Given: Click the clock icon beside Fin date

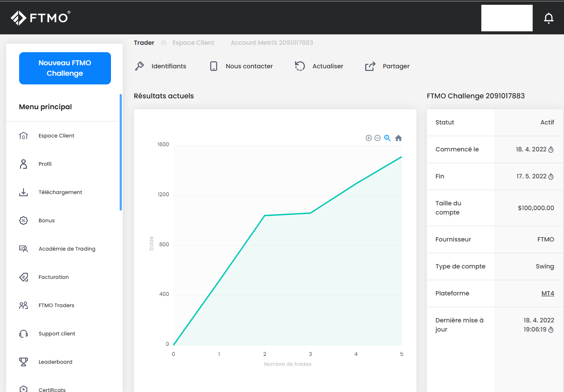Looking at the screenshot, I should click(551, 177).
